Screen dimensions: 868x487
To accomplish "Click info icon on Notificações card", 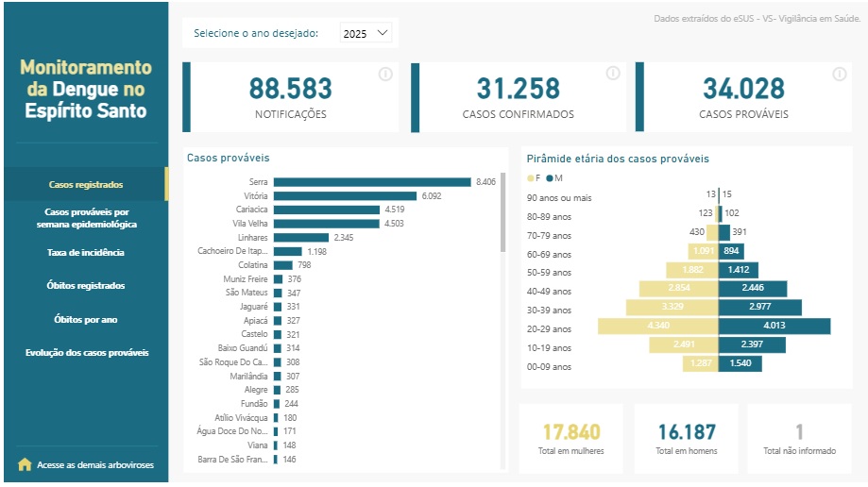I will 385,75.
